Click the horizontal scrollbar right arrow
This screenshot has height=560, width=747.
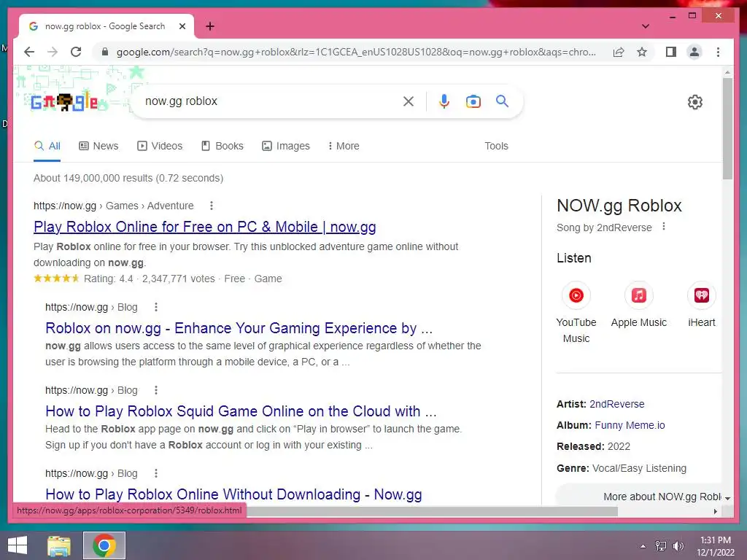pyautogui.click(x=715, y=511)
